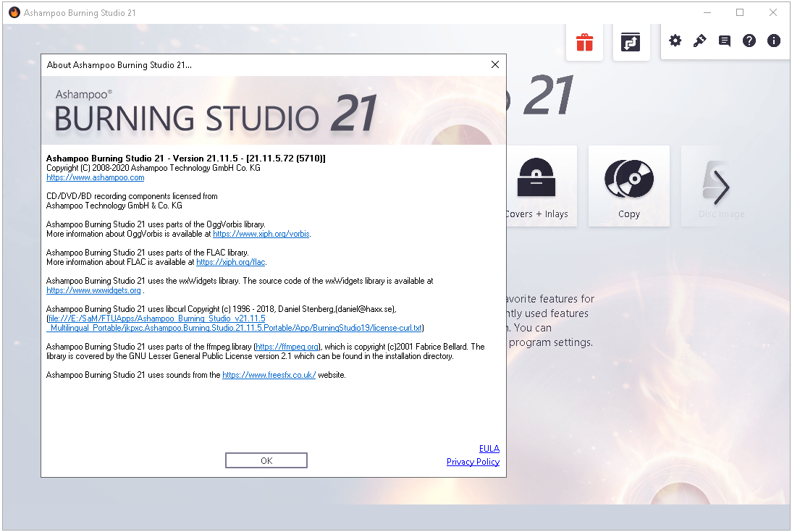Minimize the Ashampoo Burning Studio window
792x532 pixels.
707,12
